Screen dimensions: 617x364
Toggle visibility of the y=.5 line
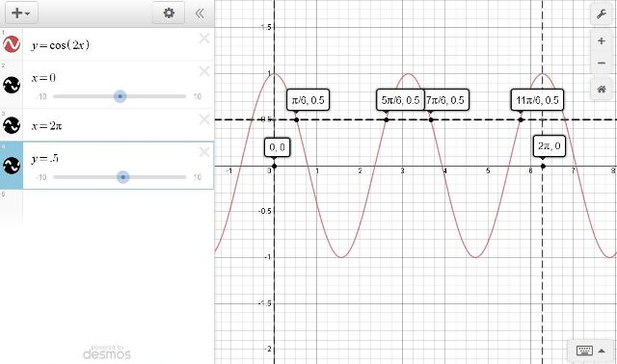click(12, 166)
